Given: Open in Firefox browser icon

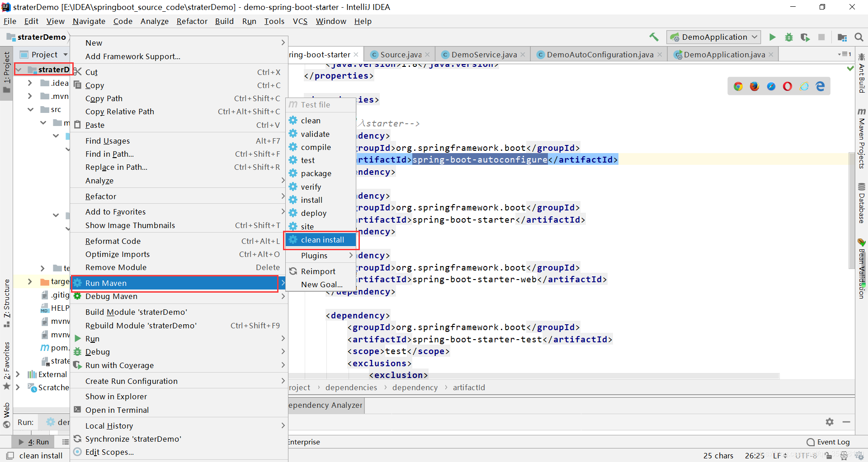Looking at the screenshot, I should [755, 86].
